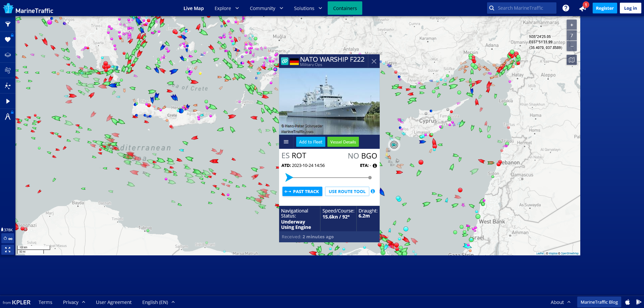Click the 'NO BGO' destination port

pyautogui.click(x=362, y=156)
